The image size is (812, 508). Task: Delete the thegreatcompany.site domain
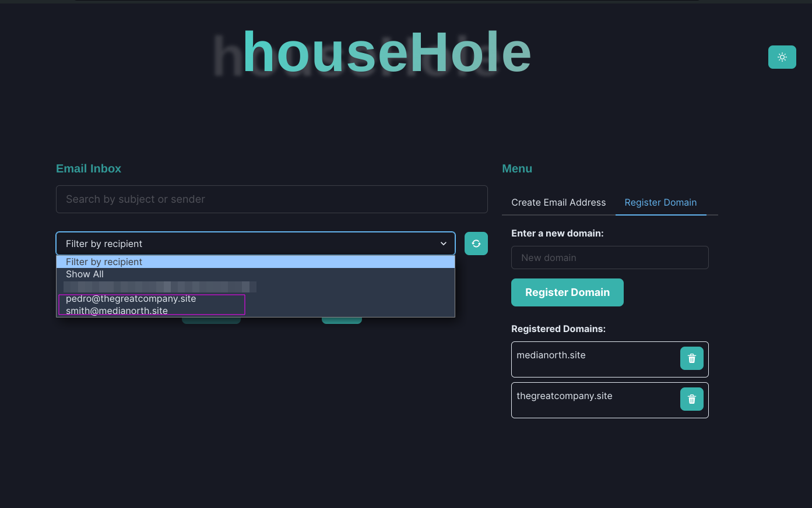coord(691,399)
